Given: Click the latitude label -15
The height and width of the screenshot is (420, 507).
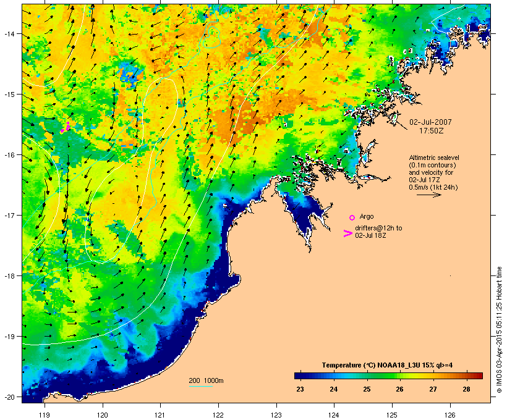Looking at the screenshot, I should [x=9, y=94].
